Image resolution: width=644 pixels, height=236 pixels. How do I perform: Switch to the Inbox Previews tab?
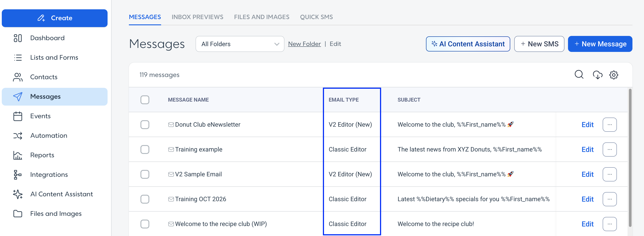click(x=197, y=17)
